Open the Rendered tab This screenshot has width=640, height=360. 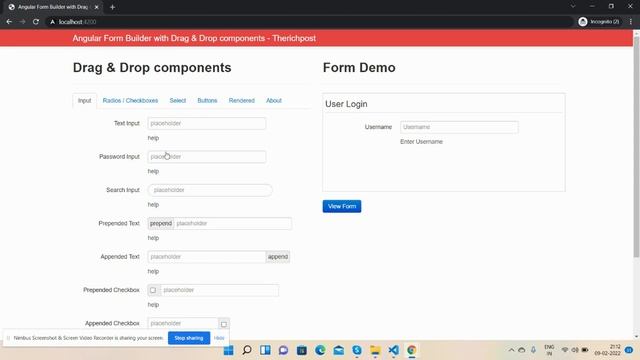pos(242,100)
